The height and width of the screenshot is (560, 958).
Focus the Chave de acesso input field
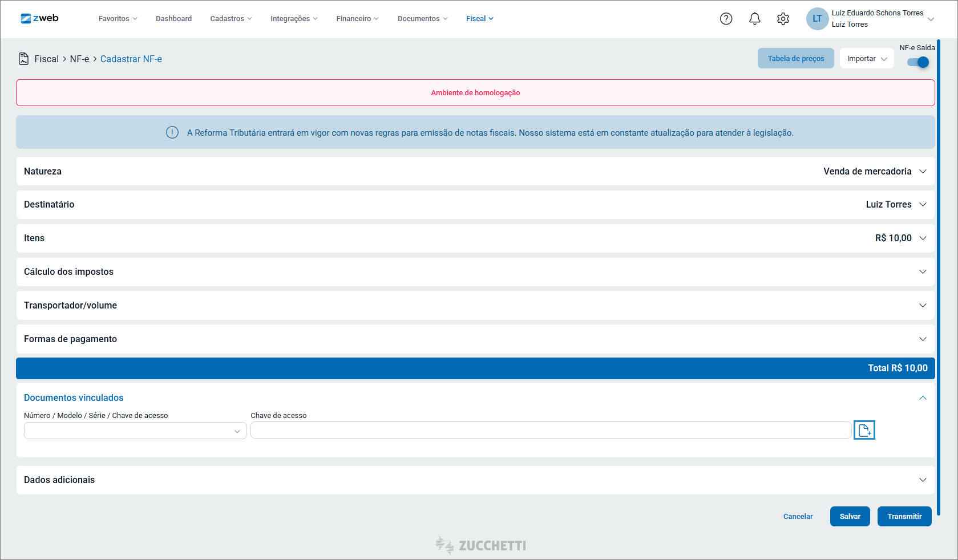click(x=551, y=431)
